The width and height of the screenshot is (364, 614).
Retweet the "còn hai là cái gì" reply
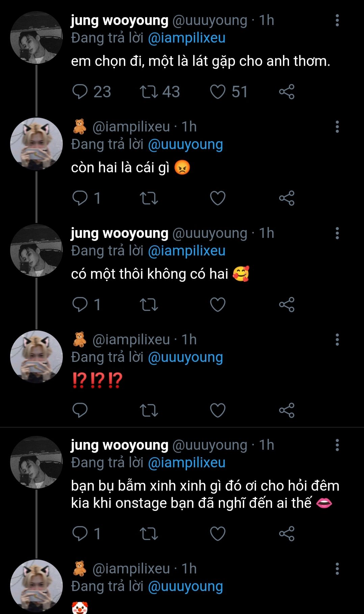pyautogui.click(x=149, y=198)
